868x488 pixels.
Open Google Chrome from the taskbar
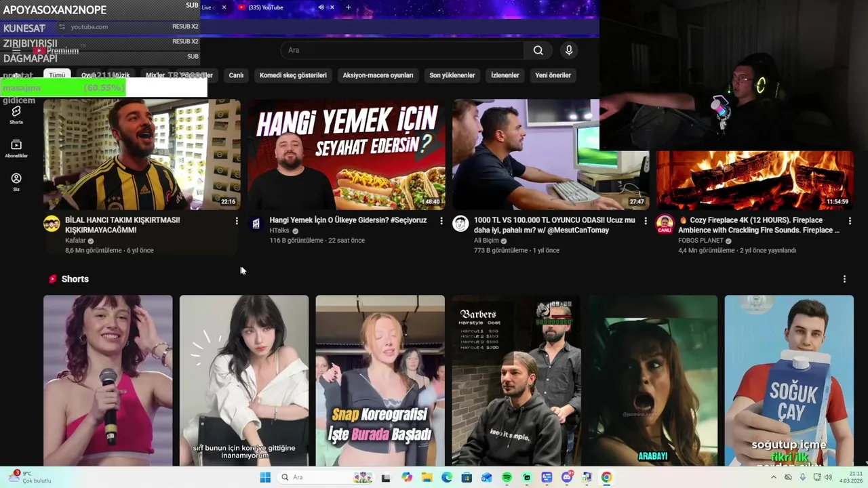point(606,477)
